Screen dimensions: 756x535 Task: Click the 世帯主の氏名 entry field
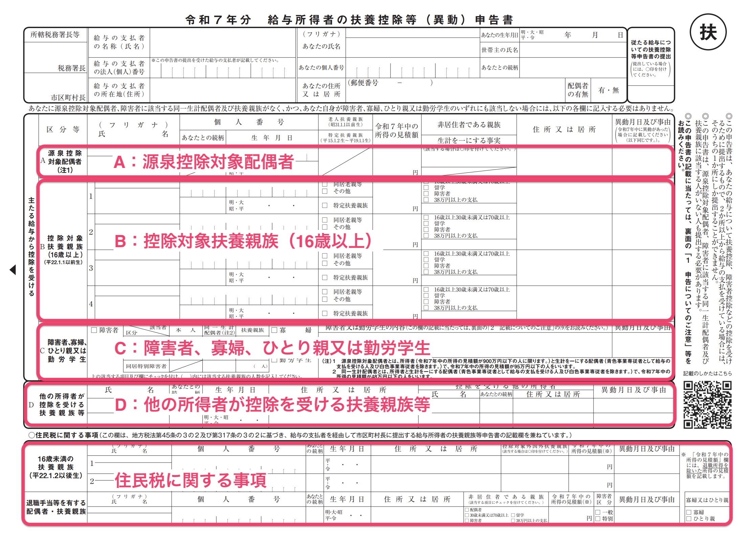tap(573, 50)
